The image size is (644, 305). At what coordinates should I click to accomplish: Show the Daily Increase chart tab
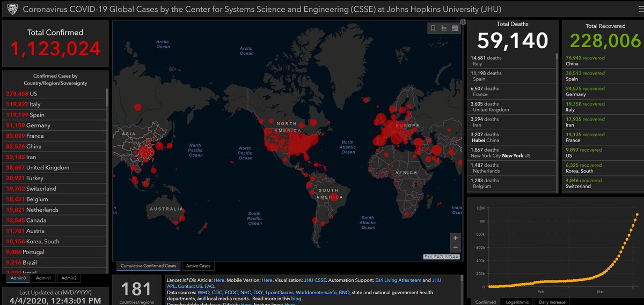coord(552,302)
